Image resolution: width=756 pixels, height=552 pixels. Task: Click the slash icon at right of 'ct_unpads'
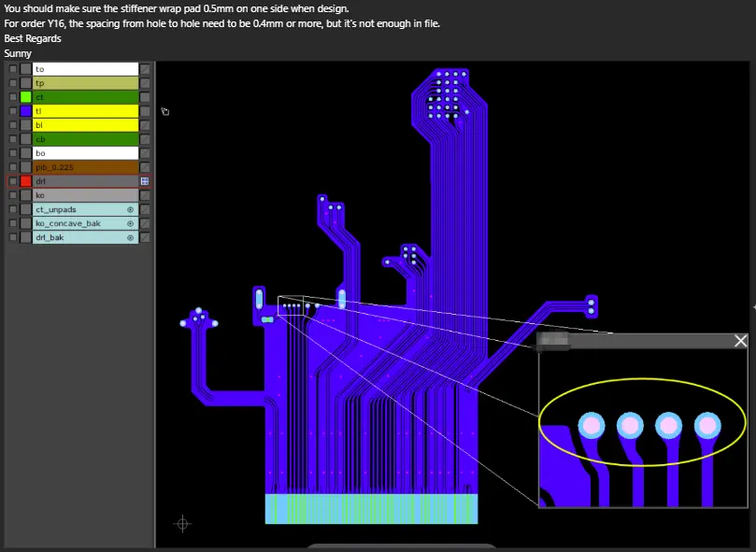pyautogui.click(x=145, y=209)
